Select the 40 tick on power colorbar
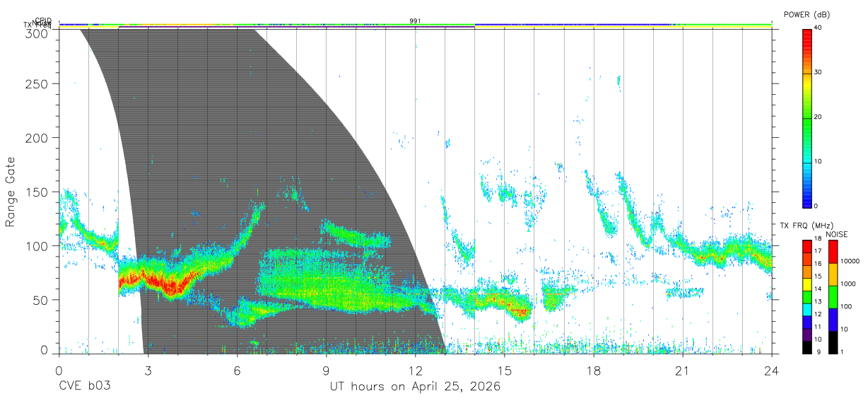 pos(817,28)
